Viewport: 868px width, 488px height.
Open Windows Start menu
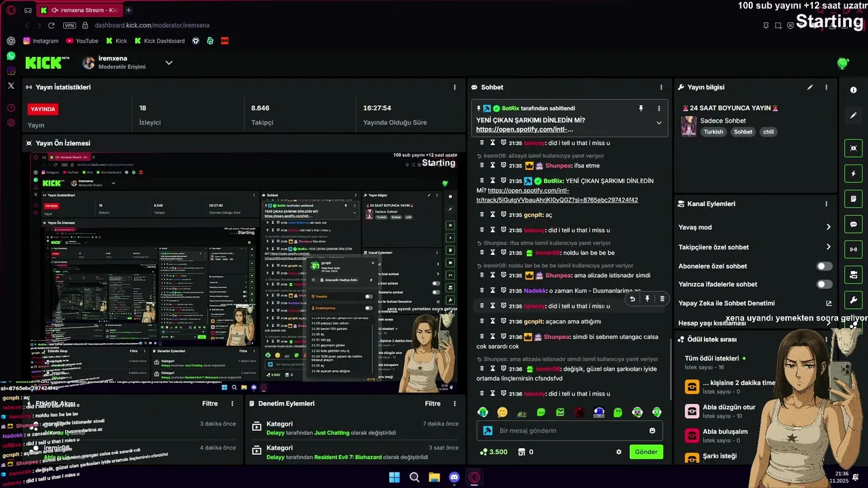pyautogui.click(x=394, y=478)
